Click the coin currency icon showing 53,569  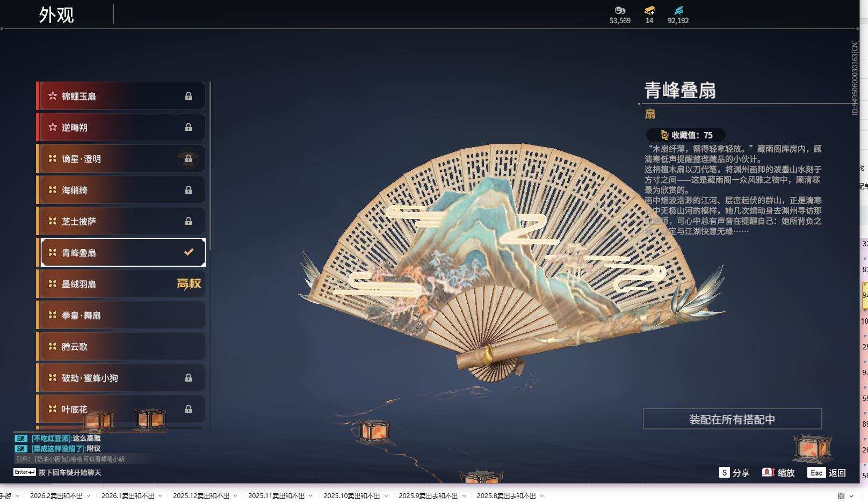(620, 11)
